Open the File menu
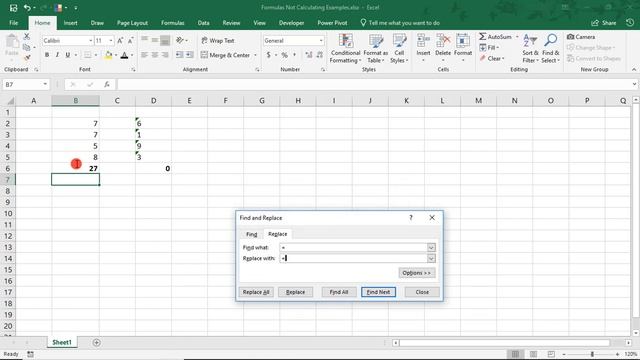 pyautogui.click(x=13, y=23)
